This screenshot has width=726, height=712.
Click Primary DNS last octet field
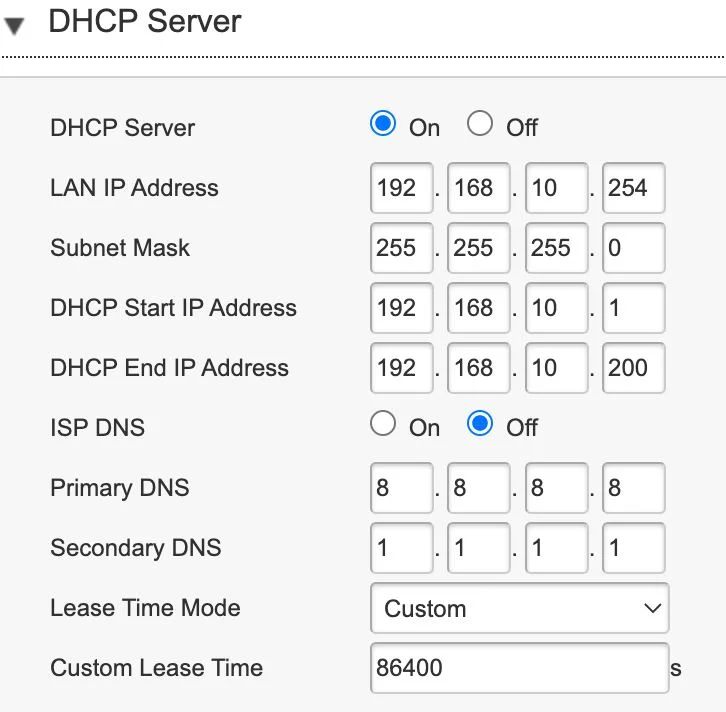(633, 488)
